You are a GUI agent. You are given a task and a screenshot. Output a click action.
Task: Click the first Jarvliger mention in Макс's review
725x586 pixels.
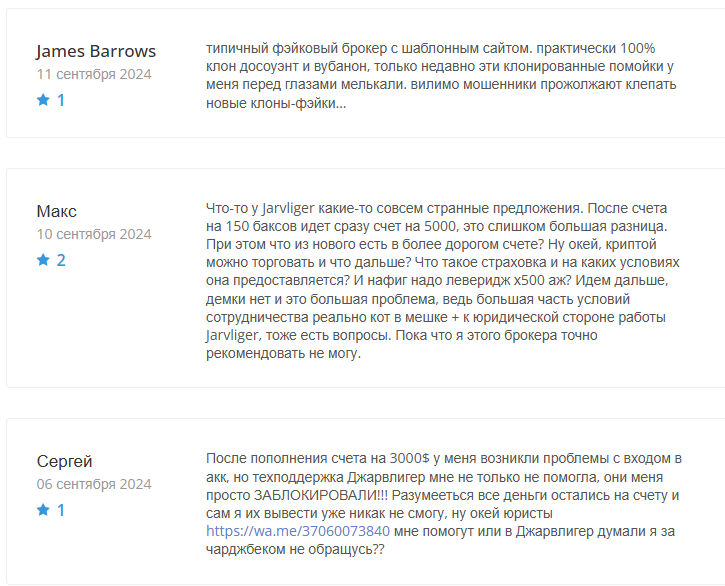(x=288, y=209)
